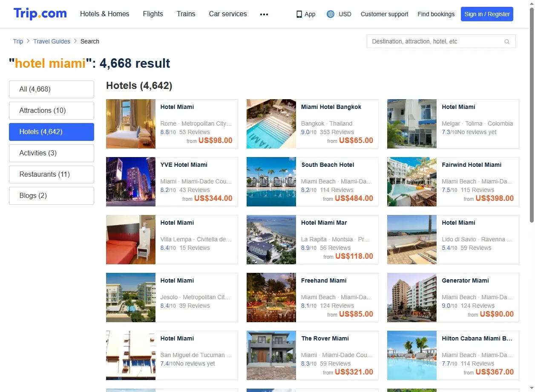Open Hilton Cabana Miami thumbnail
535x392 pixels.
tap(412, 355)
